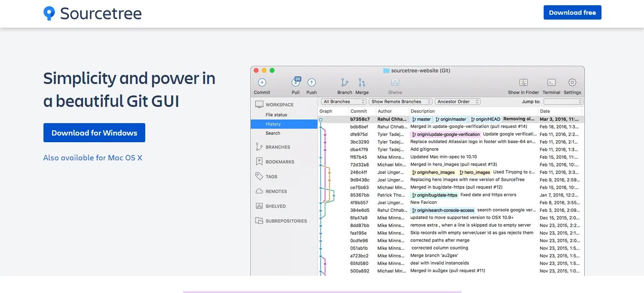This screenshot has height=293, width=644.
Task: Click the Workspace monitor icon in sidebar
Action: point(259,105)
